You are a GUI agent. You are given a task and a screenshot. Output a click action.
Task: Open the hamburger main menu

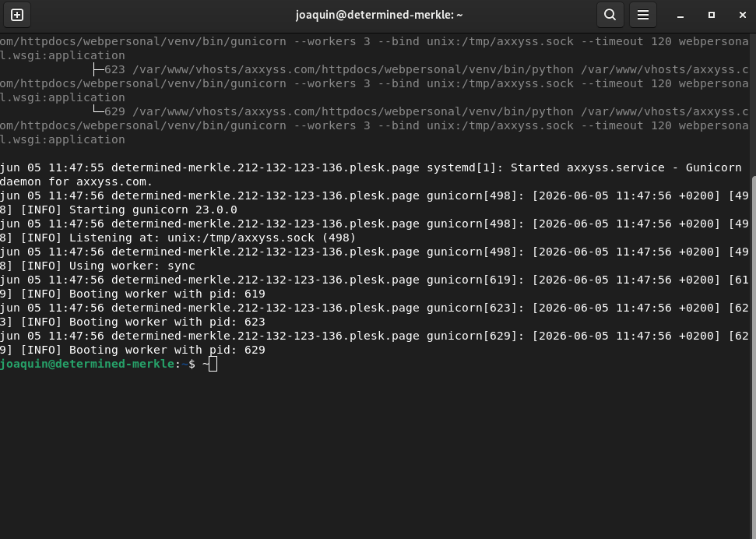point(642,15)
